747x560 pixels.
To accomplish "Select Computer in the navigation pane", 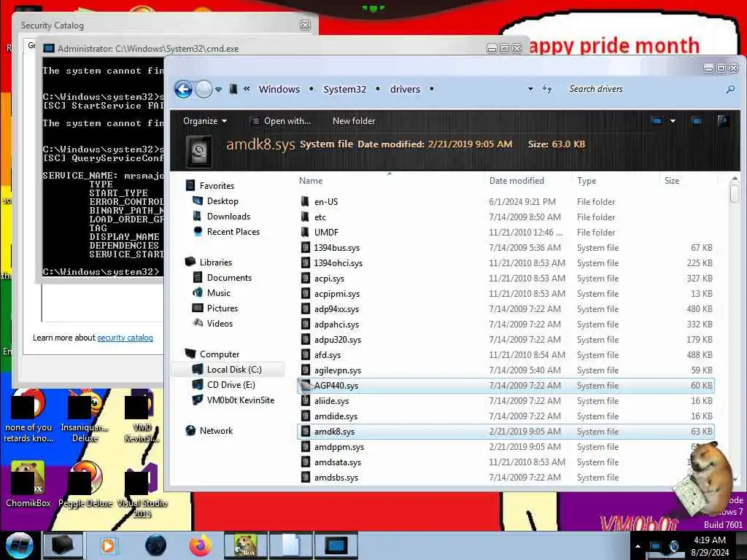I will [x=220, y=354].
